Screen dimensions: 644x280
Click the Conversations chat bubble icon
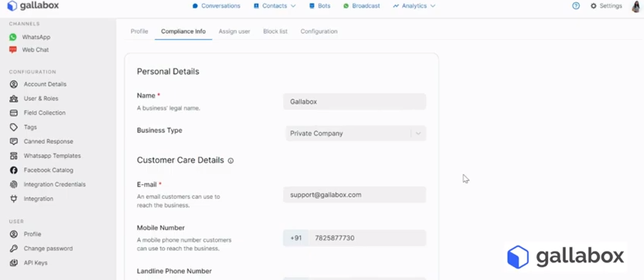[x=195, y=6]
